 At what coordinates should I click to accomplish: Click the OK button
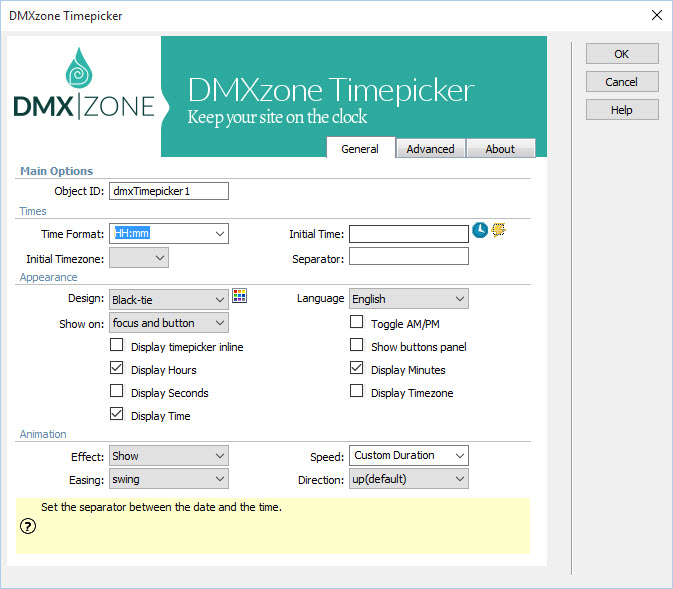pyautogui.click(x=622, y=54)
